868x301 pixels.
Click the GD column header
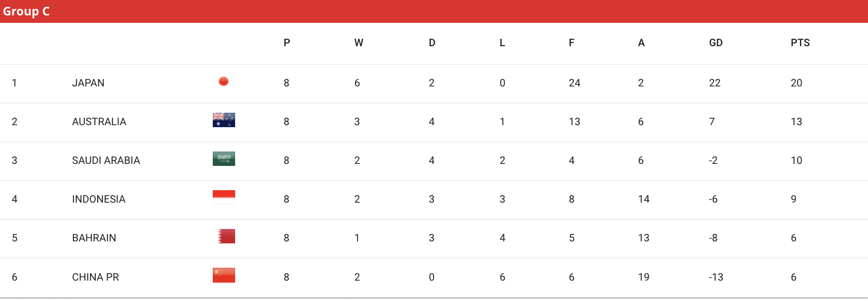[716, 43]
